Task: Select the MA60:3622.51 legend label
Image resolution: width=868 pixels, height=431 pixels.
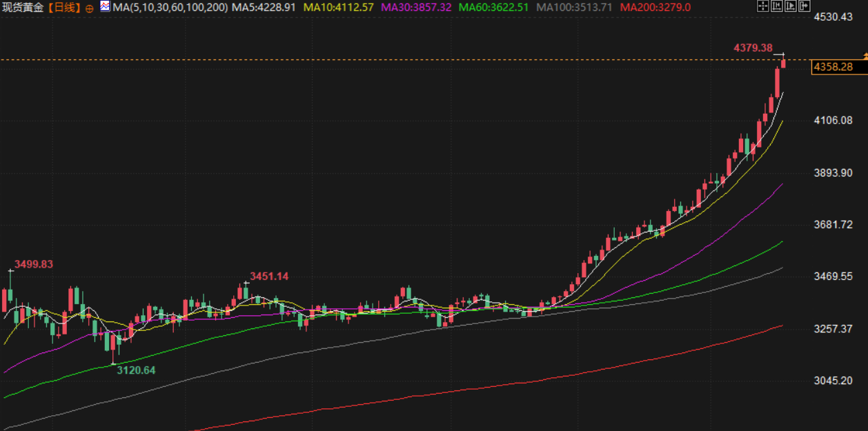Action: 494,8
